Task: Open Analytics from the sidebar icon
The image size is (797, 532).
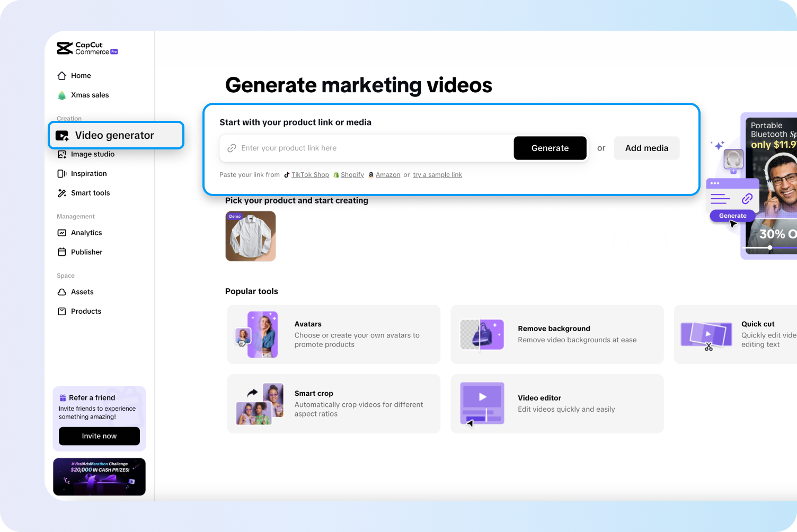Action: [x=62, y=233]
